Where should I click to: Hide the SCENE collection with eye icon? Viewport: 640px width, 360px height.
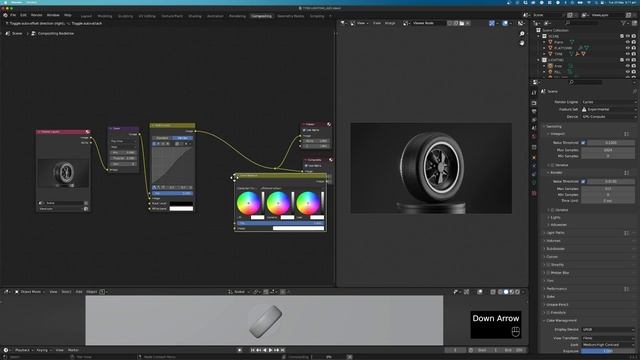[x=628, y=36]
